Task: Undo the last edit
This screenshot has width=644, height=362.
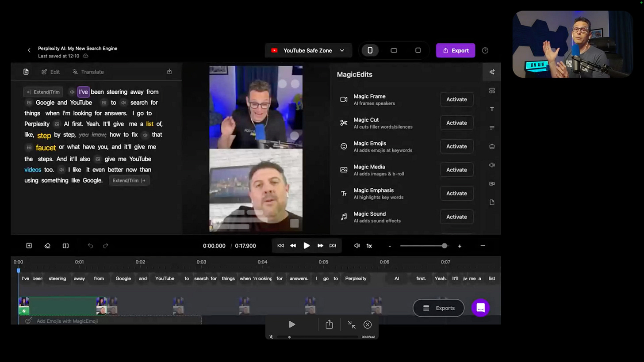Action: pos(90,246)
